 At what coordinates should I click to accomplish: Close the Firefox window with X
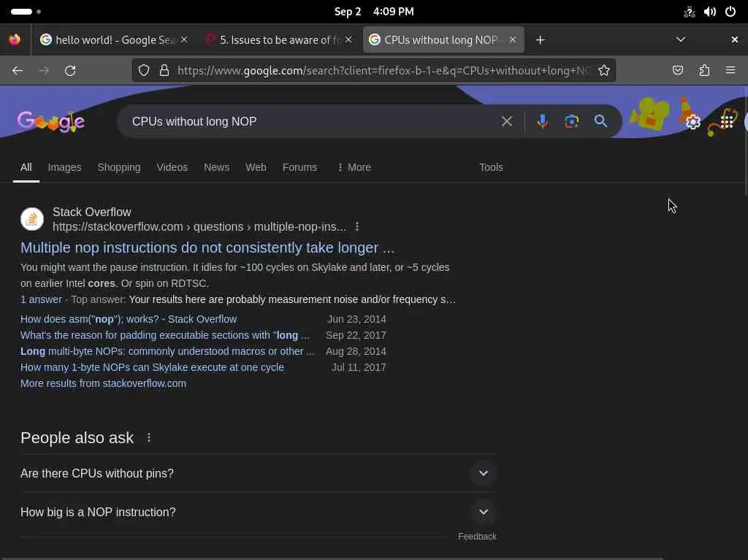coord(735,39)
